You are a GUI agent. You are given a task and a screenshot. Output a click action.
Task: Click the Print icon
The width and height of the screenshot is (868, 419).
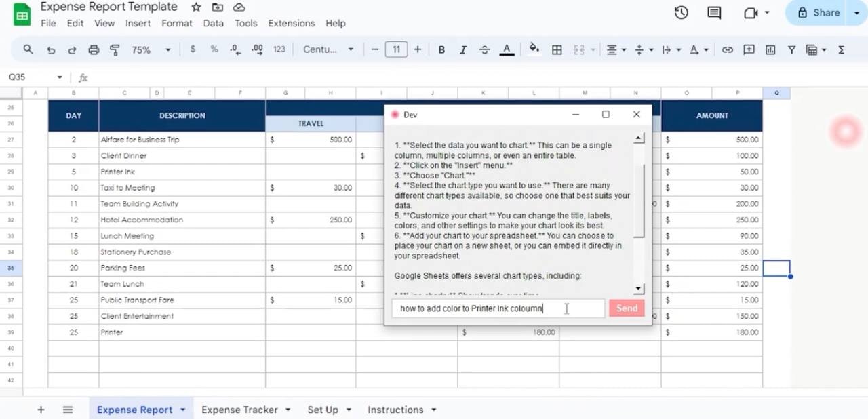(94, 49)
